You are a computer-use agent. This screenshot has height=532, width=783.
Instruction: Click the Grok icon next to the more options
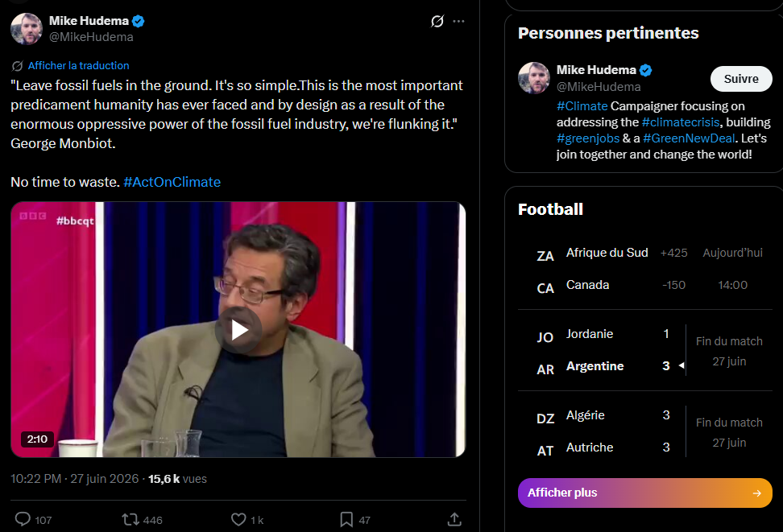437,21
